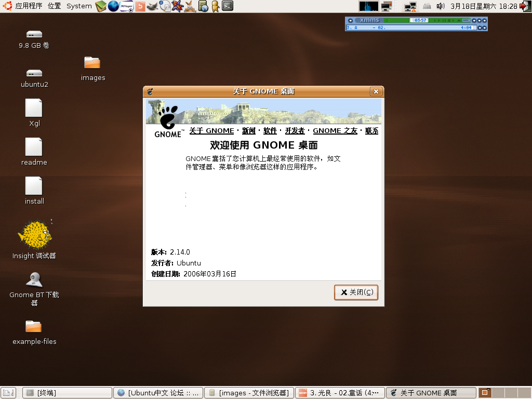
Task: Launch aMule donkey icon in top panel
Action: pyautogui.click(x=190, y=6)
